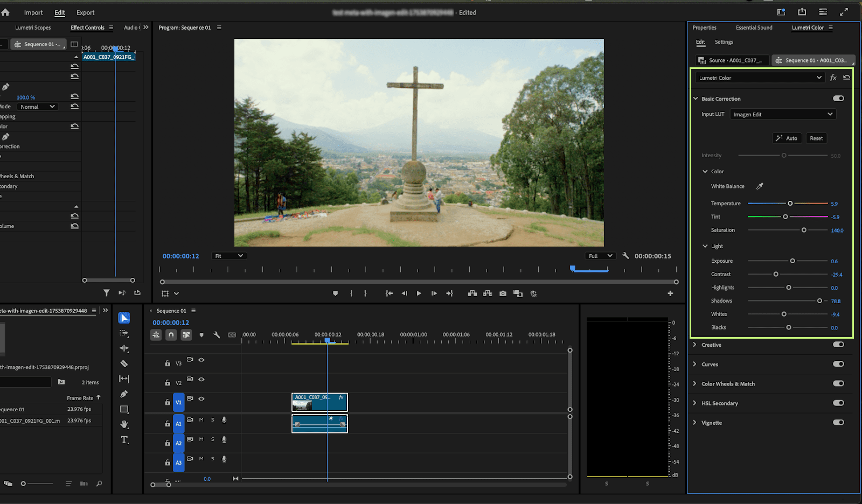The width and height of the screenshot is (862, 504).
Task: Select A001_C037 video clip on V1
Action: 319,402
